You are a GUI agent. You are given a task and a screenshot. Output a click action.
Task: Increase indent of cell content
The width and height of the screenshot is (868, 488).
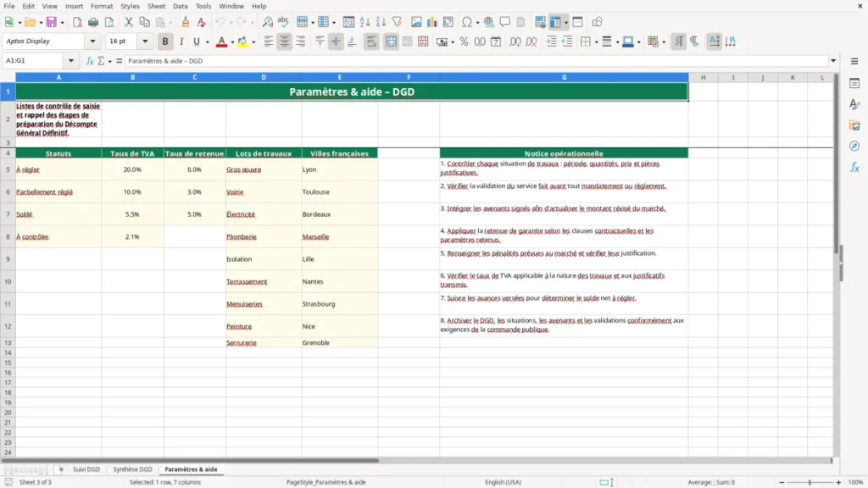pyautogui.click(x=551, y=42)
